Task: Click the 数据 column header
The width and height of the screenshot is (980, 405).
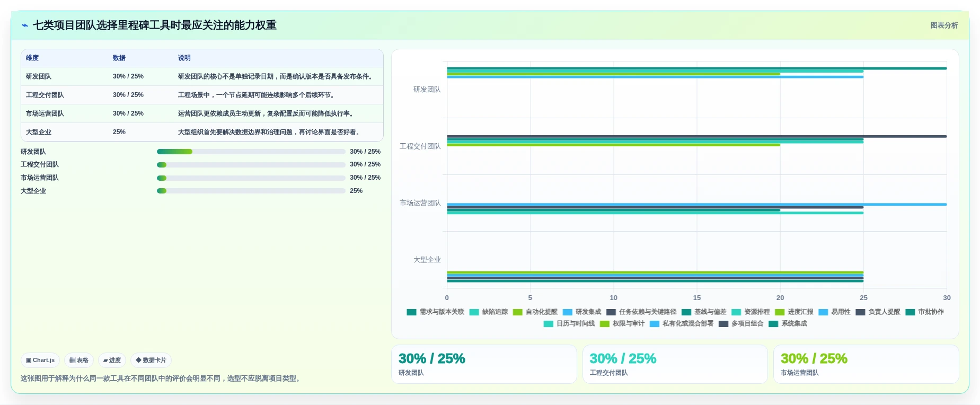Action: tap(119, 58)
